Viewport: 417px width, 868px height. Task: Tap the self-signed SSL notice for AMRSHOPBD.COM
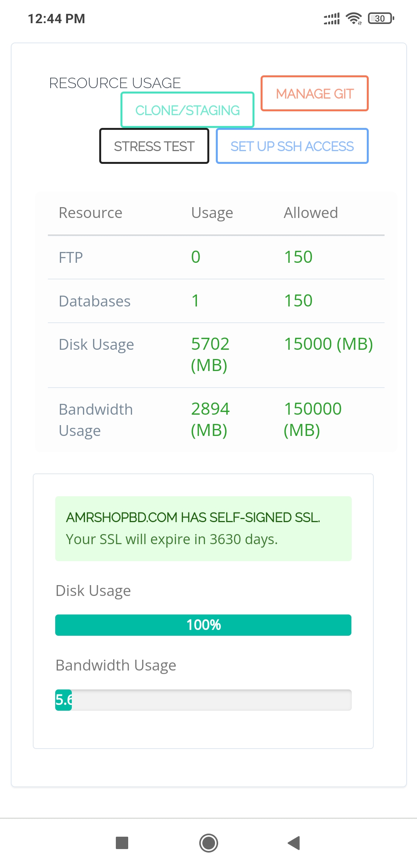tap(204, 528)
